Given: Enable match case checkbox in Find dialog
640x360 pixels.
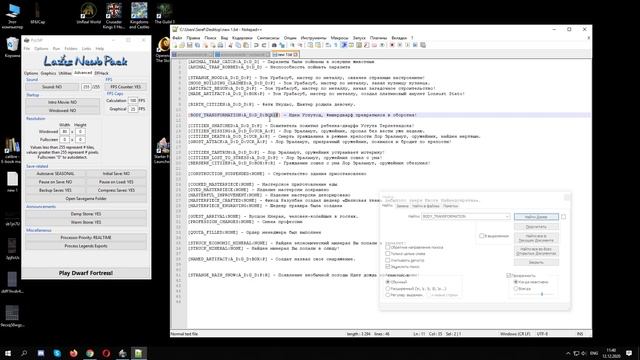Looking at the screenshot, I should pos(388,260).
